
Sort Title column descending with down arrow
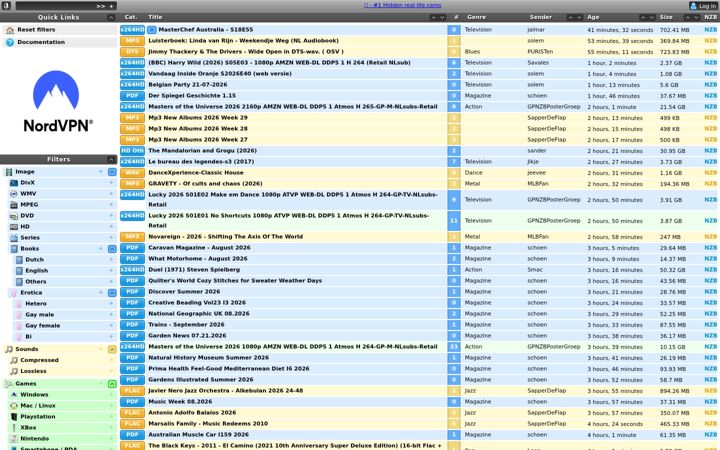[442, 17]
